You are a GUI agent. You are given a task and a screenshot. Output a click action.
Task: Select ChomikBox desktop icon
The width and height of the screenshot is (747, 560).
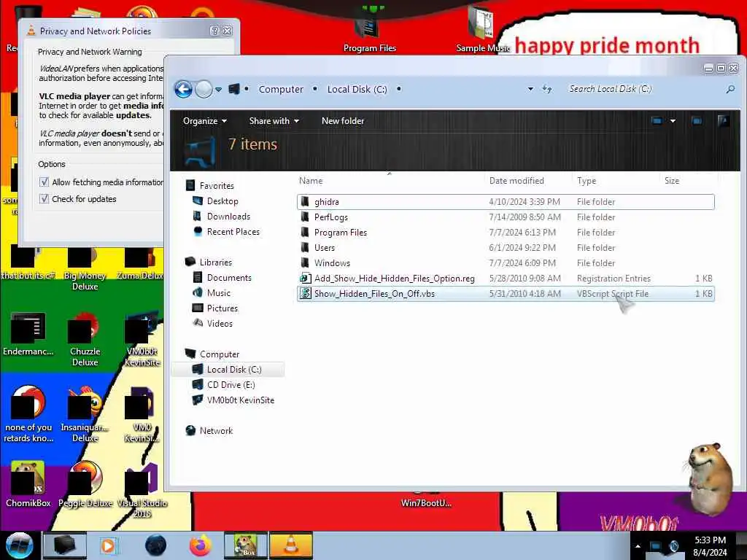click(28, 485)
